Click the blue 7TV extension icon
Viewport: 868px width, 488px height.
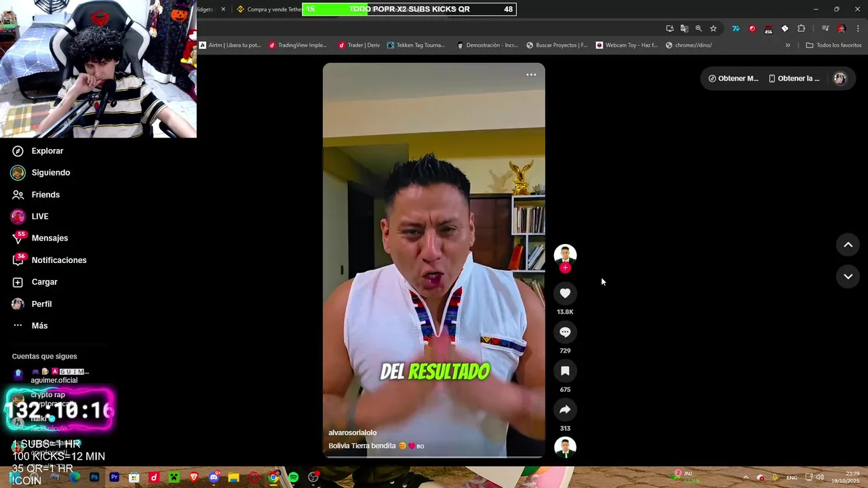coord(736,28)
